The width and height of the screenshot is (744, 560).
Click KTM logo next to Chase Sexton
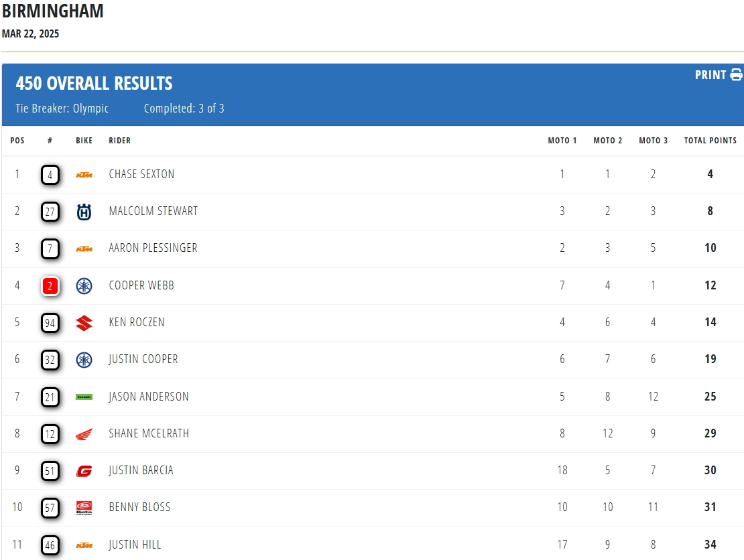pyautogui.click(x=84, y=175)
